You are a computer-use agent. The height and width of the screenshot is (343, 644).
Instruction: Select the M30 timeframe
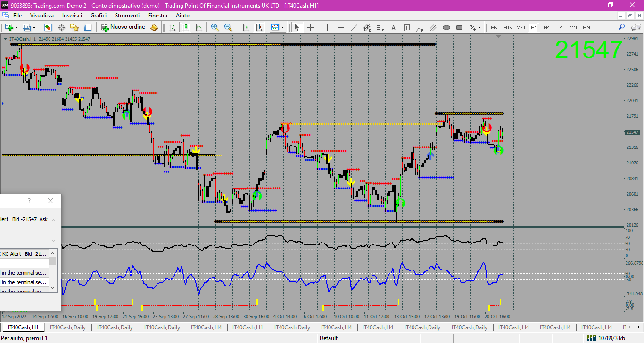pyautogui.click(x=520, y=27)
